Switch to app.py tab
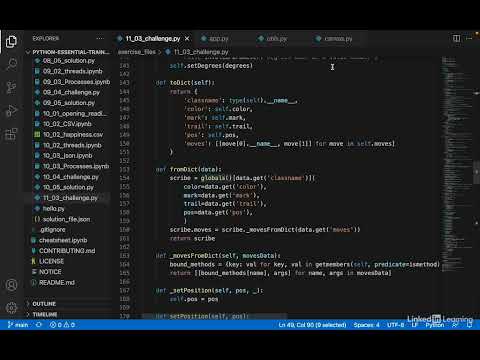 click(x=219, y=39)
